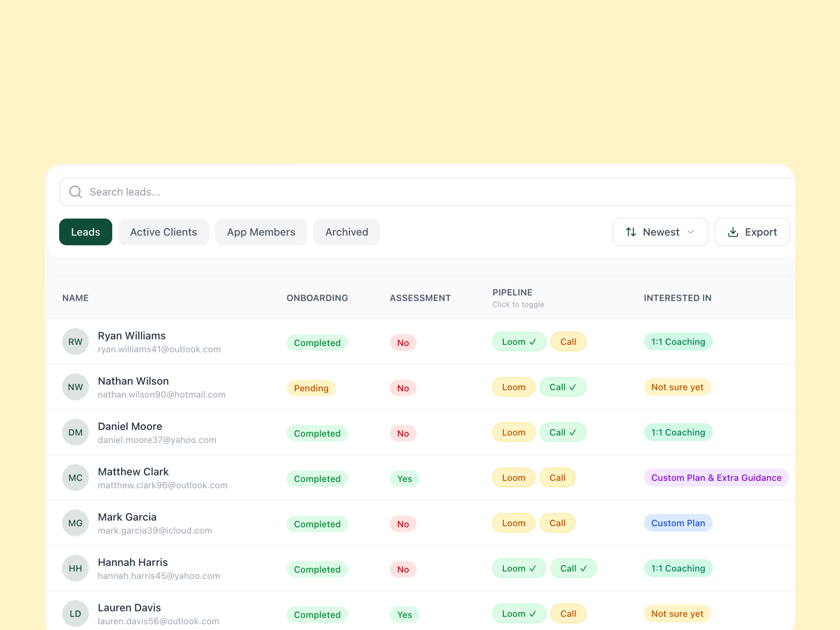840x630 pixels.
Task: Toggle Loom pipeline for Mark Garcia
Action: (513, 523)
